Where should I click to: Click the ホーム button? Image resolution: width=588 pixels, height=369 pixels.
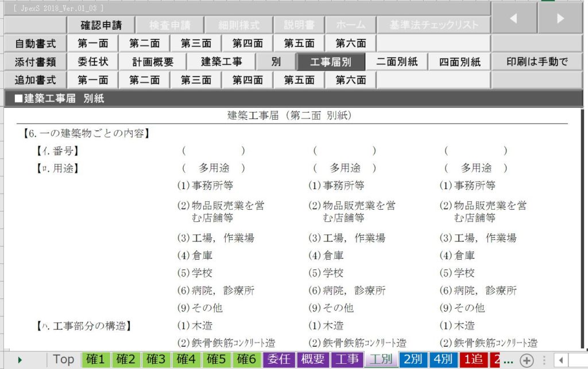(350, 24)
